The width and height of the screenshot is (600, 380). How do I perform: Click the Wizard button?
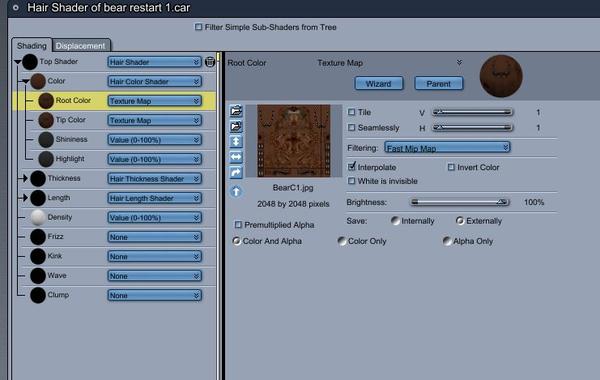378,83
